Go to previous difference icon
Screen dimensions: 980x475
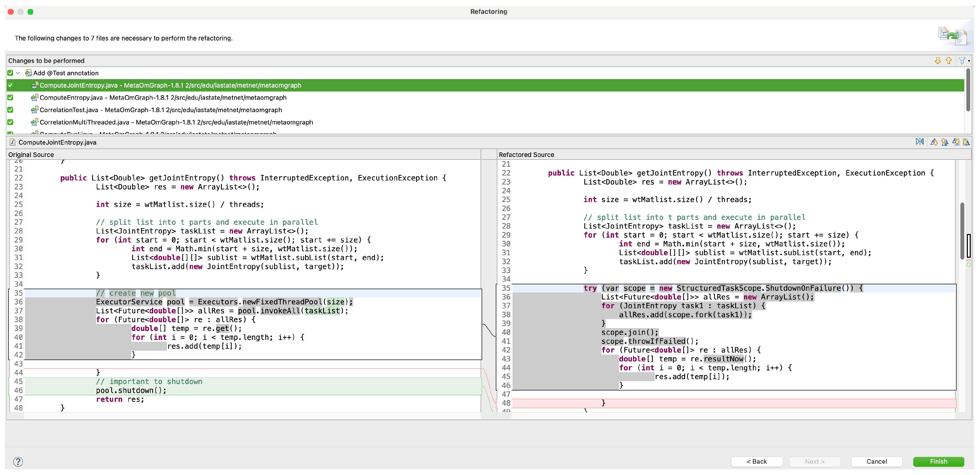point(945,142)
